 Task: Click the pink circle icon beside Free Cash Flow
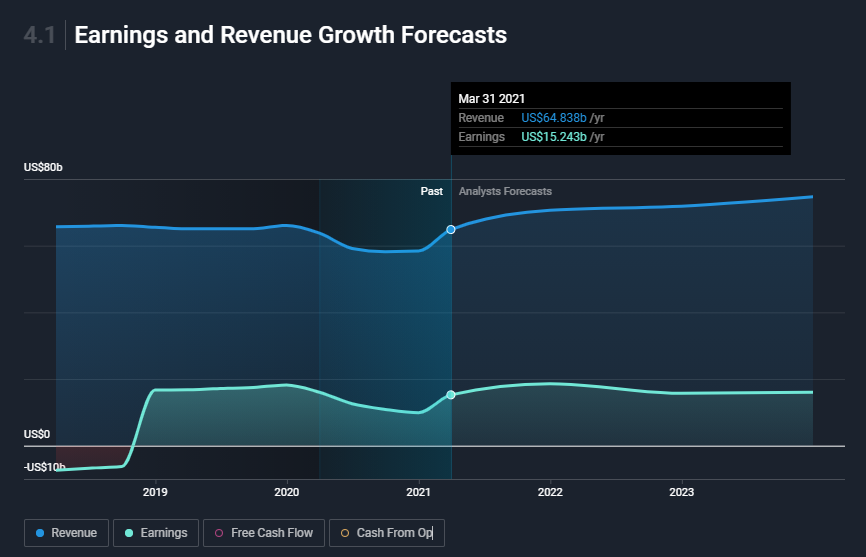pyautogui.click(x=218, y=533)
